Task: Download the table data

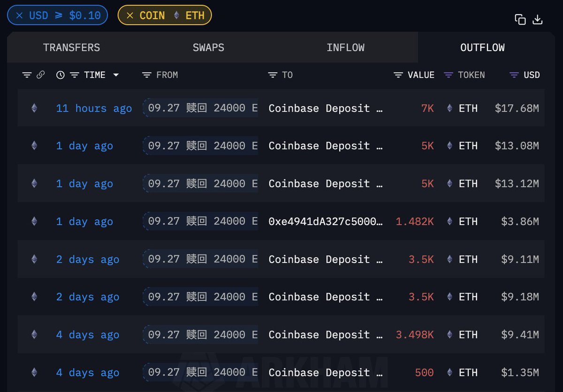Action: pos(538,19)
